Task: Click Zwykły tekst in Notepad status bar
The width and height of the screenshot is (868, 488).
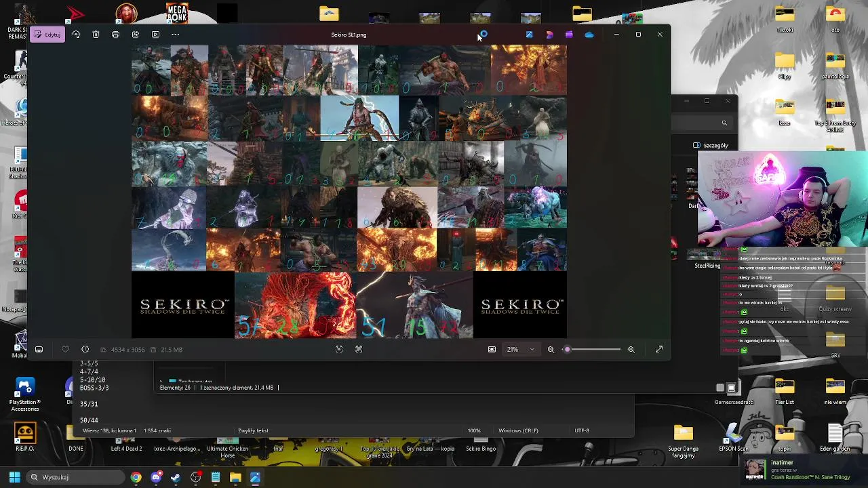Action: pyautogui.click(x=253, y=430)
